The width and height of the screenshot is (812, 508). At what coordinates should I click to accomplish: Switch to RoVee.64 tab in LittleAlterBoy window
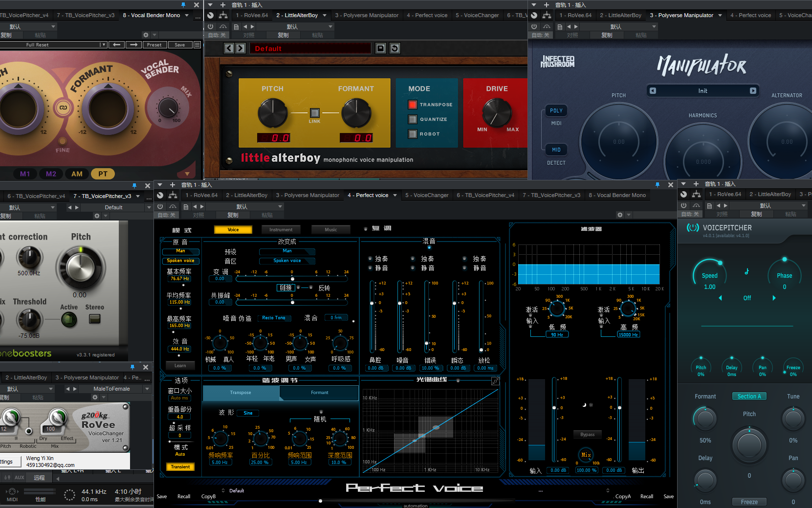tap(252, 15)
